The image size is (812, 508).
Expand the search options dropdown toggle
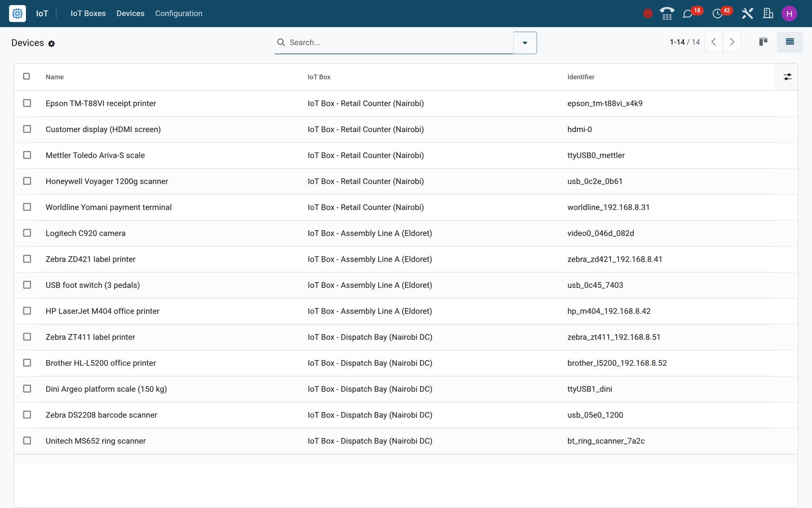tap(525, 43)
